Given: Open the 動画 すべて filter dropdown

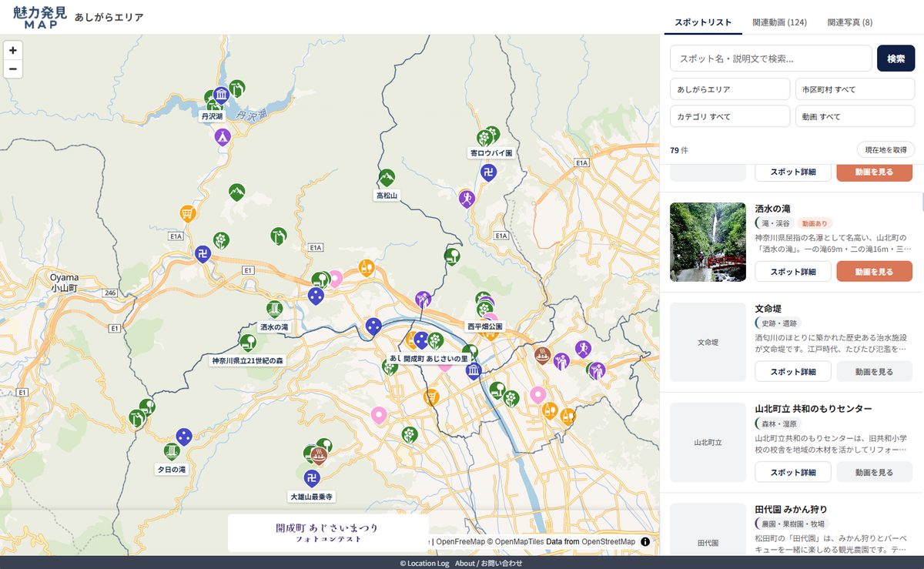Looking at the screenshot, I should pyautogui.click(x=855, y=116).
